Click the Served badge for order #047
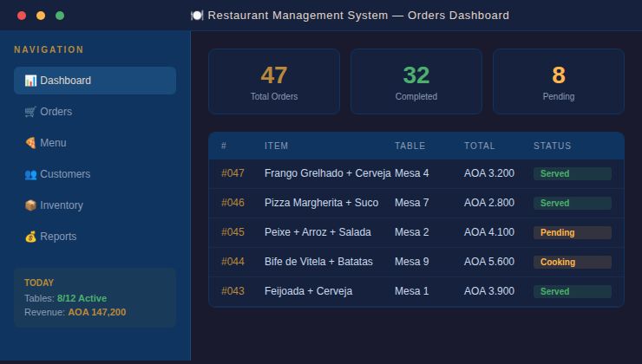This screenshot has width=642, height=364. 573,174
